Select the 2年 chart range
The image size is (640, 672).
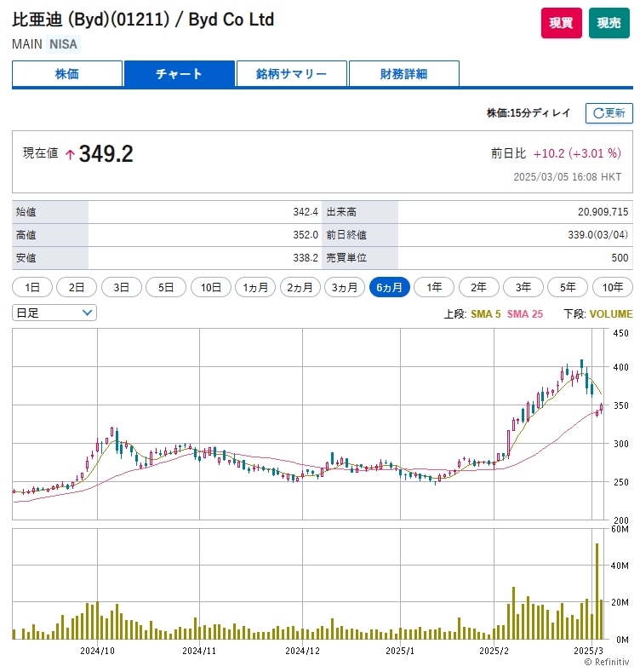(x=479, y=287)
